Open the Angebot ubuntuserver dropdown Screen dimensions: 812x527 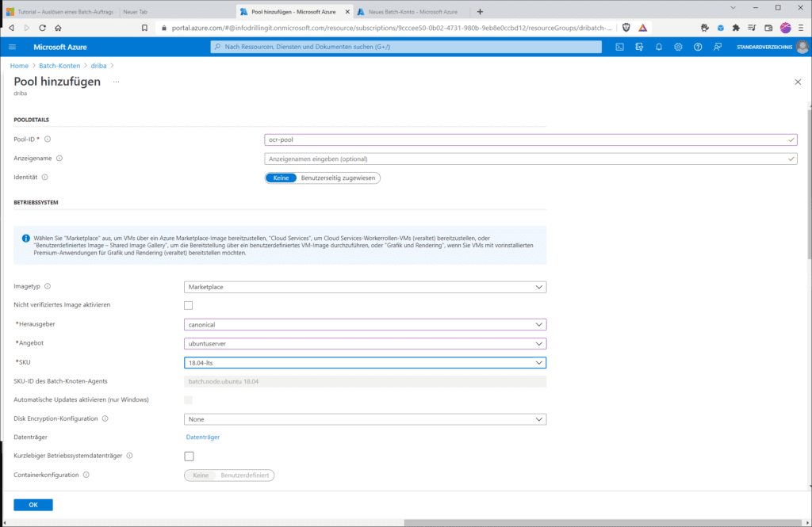365,344
